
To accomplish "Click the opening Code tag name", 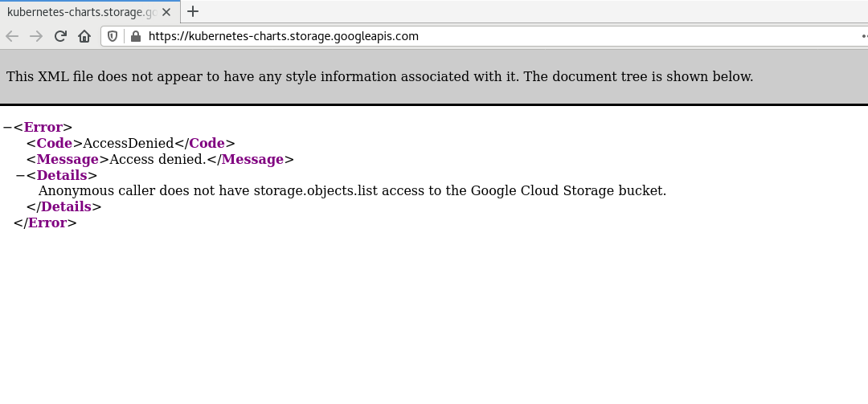I will [54, 143].
